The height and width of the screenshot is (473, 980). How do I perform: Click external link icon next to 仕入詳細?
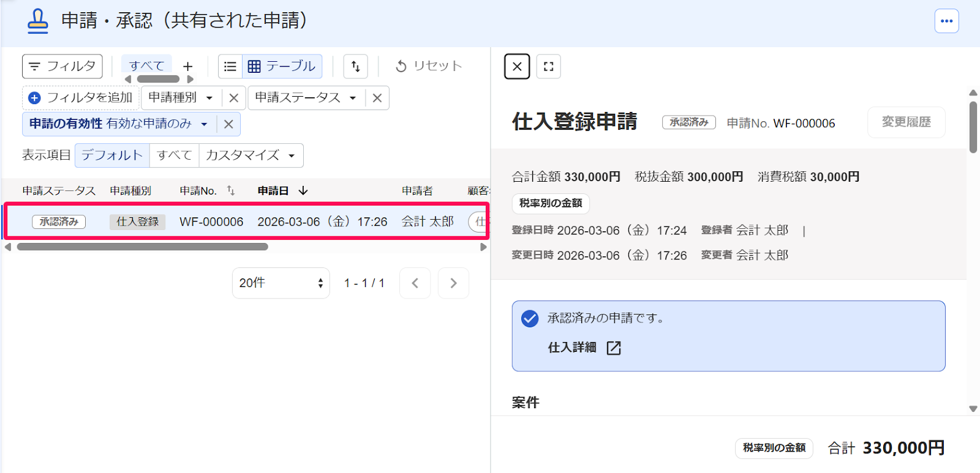(614, 348)
